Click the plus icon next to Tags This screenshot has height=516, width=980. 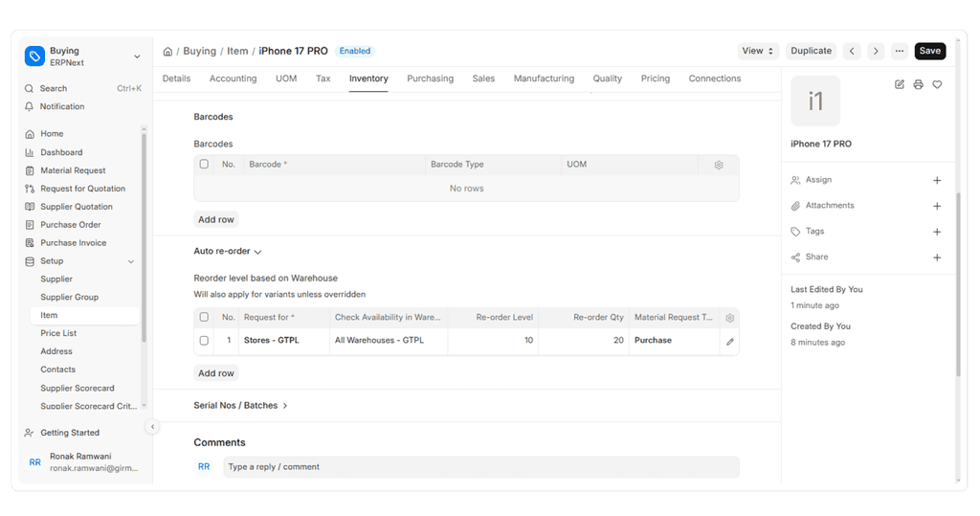click(937, 232)
